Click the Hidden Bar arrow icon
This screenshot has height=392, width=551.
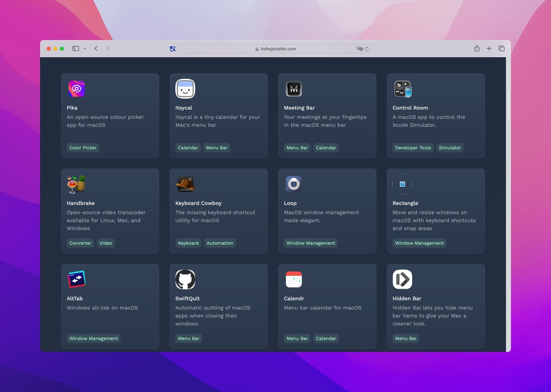click(x=403, y=280)
